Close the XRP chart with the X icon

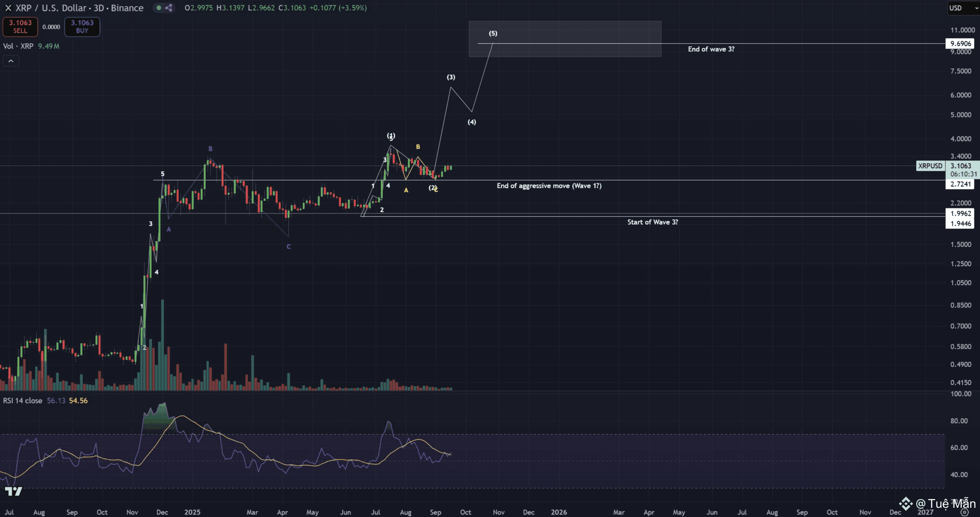click(8, 8)
